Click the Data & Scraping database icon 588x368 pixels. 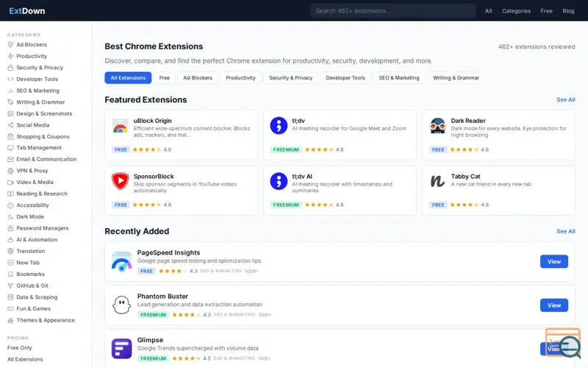coord(10,297)
